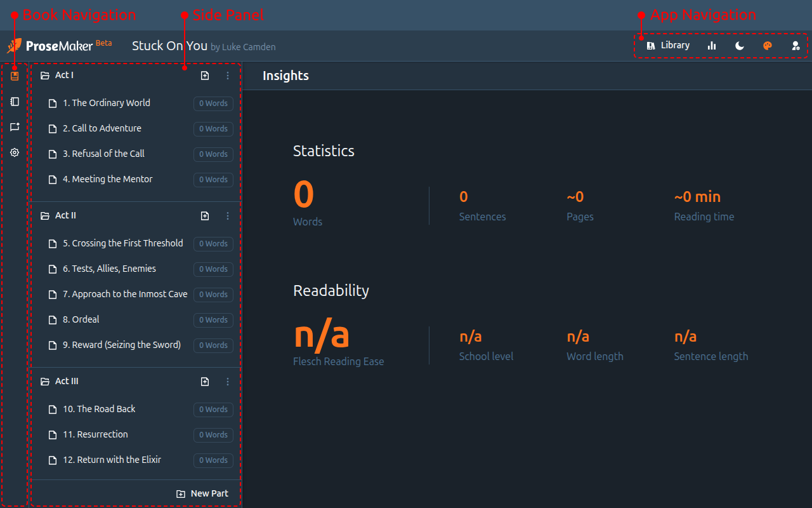The height and width of the screenshot is (508, 812).
Task: Toggle dark mode with moon icon
Action: (740, 46)
